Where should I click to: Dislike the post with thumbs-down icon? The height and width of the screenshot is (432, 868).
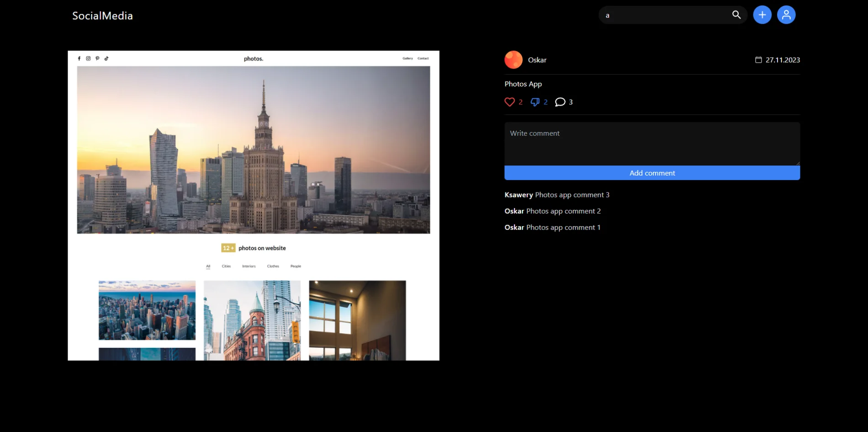(535, 102)
